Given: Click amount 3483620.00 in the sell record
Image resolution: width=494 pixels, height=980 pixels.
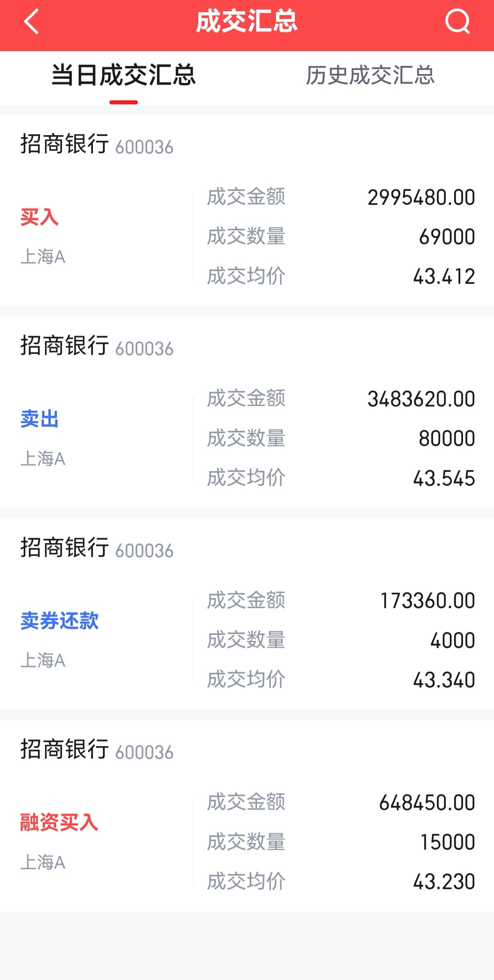Looking at the screenshot, I should (421, 399).
